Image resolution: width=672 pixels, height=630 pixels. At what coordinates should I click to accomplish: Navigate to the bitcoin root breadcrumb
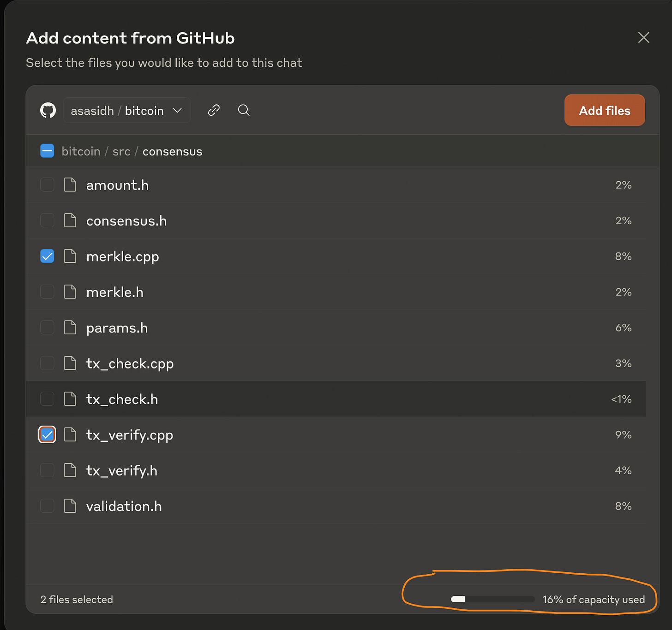(x=81, y=152)
